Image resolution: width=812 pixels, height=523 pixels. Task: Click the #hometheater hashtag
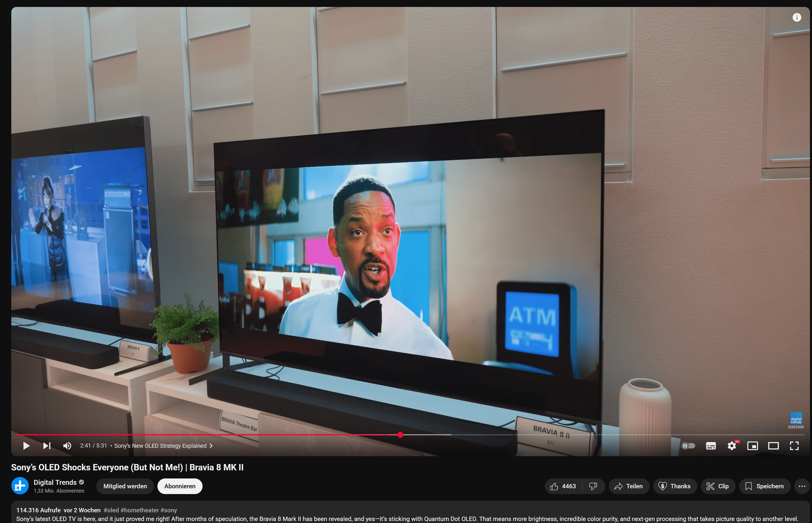pyautogui.click(x=140, y=510)
